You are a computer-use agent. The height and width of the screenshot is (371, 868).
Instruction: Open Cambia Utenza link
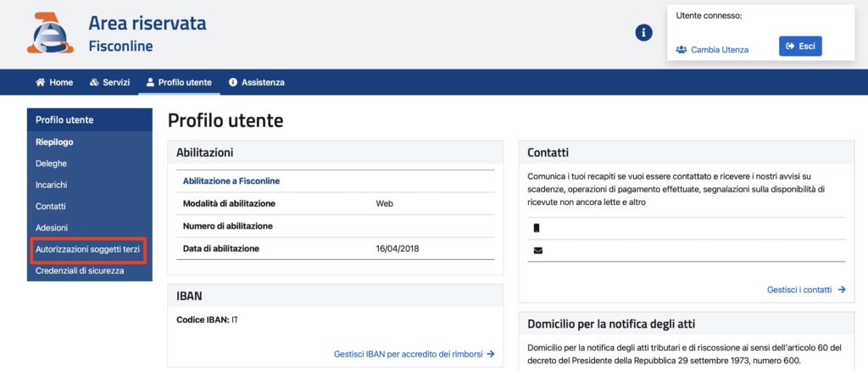click(712, 49)
